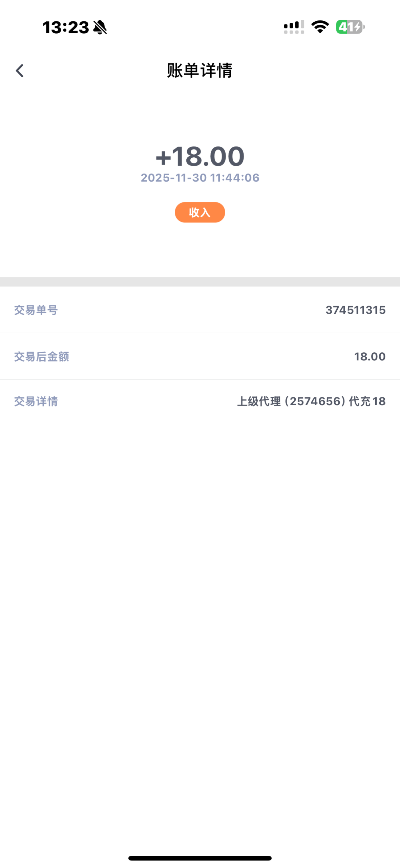The width and height of the screenshot is (400, 868).
Task: Click the timestamp 2025-11-30 11:44:06
Action: click(x=200, y=177)
